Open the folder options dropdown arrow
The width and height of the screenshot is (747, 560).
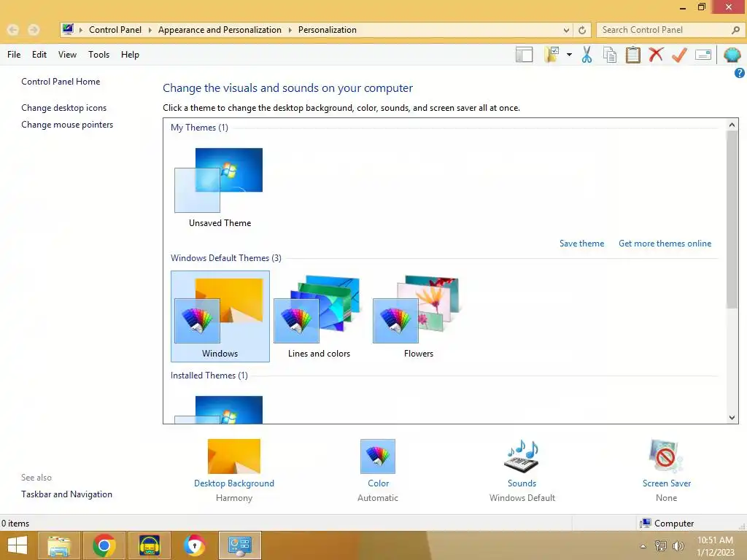(569, 54)
